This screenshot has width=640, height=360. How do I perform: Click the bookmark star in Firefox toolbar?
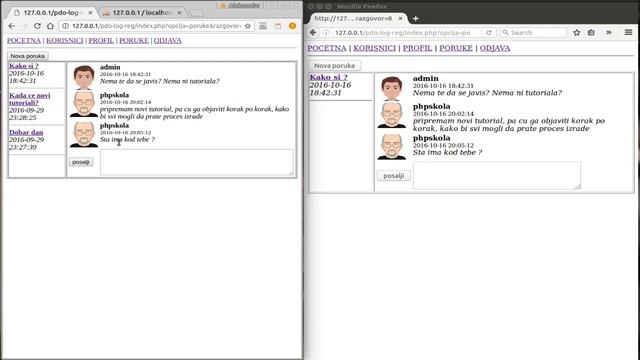(576, 32)
